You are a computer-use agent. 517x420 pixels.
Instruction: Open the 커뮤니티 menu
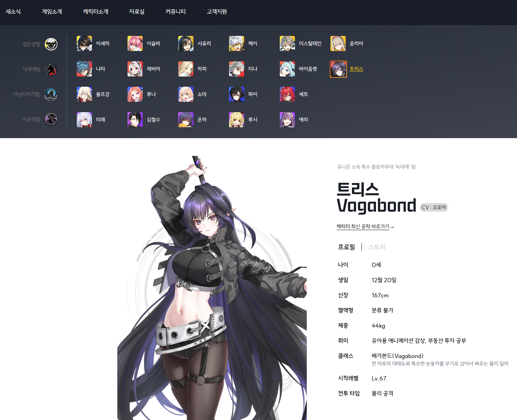coord(176,12)
